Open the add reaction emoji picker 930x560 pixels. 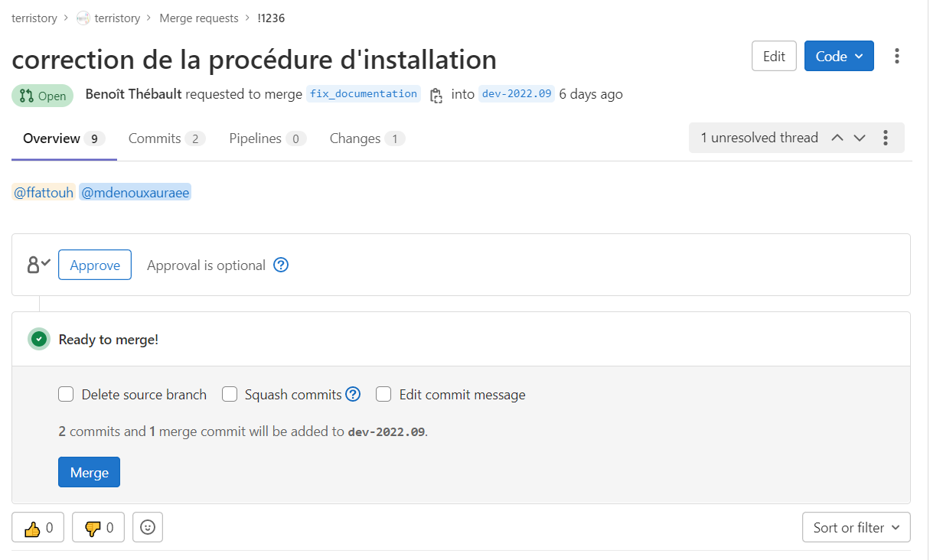148,527
